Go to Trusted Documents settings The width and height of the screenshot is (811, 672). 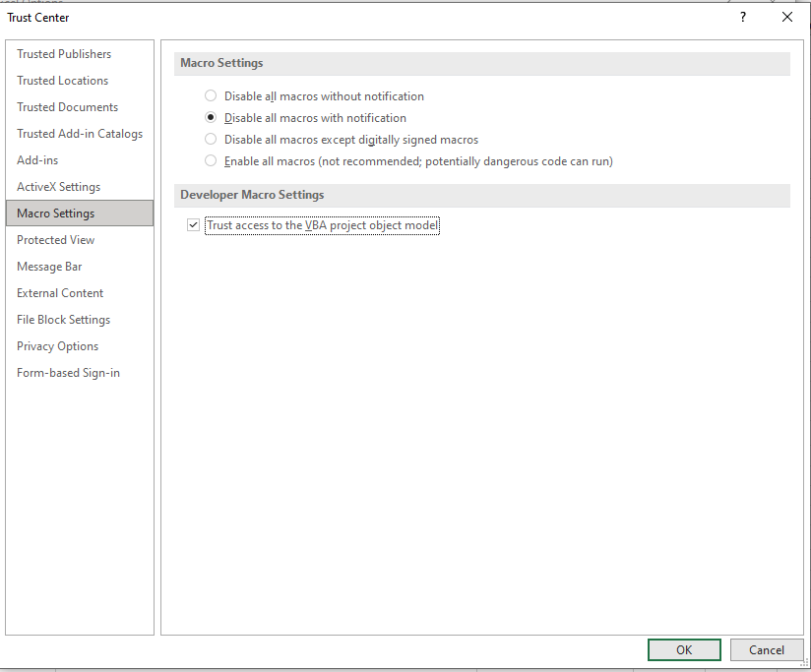(67, 107)
